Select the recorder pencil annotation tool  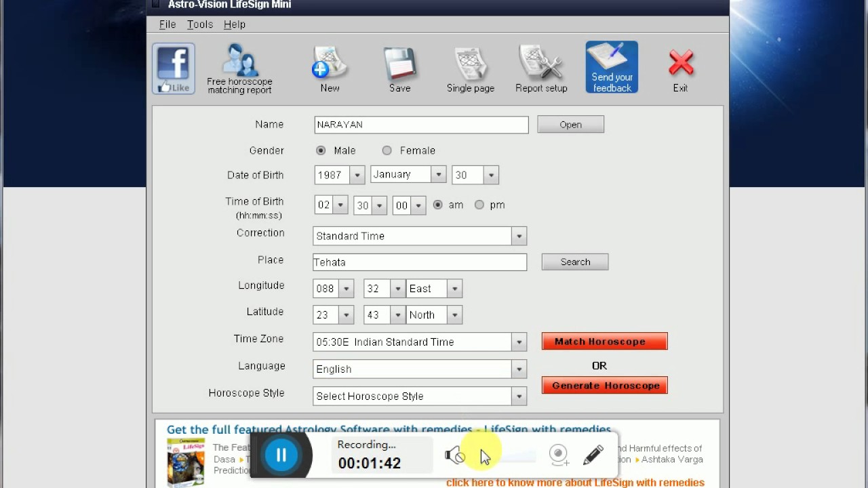[593, 455]
